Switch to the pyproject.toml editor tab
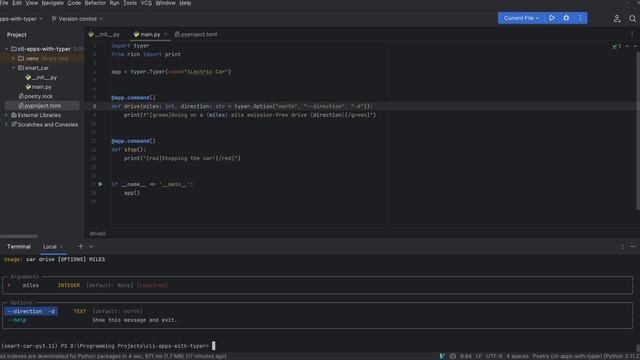This screenshot has height=360, width=640. [x=196, y=34]
